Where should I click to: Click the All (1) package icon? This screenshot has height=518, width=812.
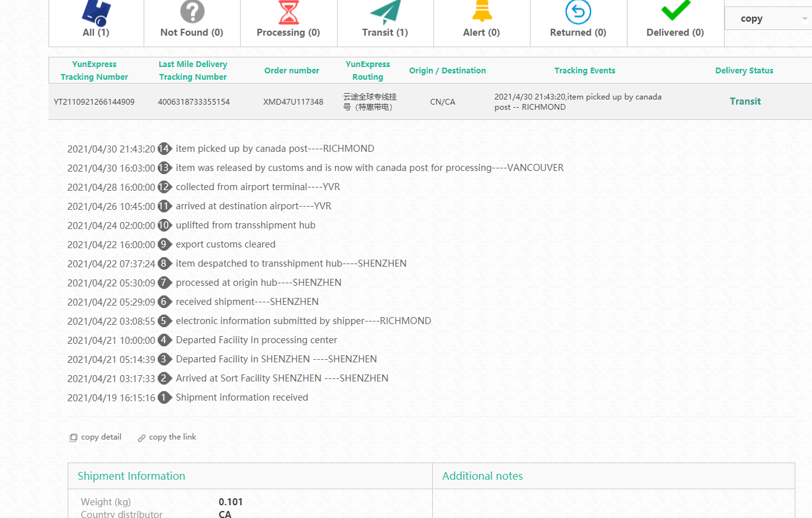(96, 11)
